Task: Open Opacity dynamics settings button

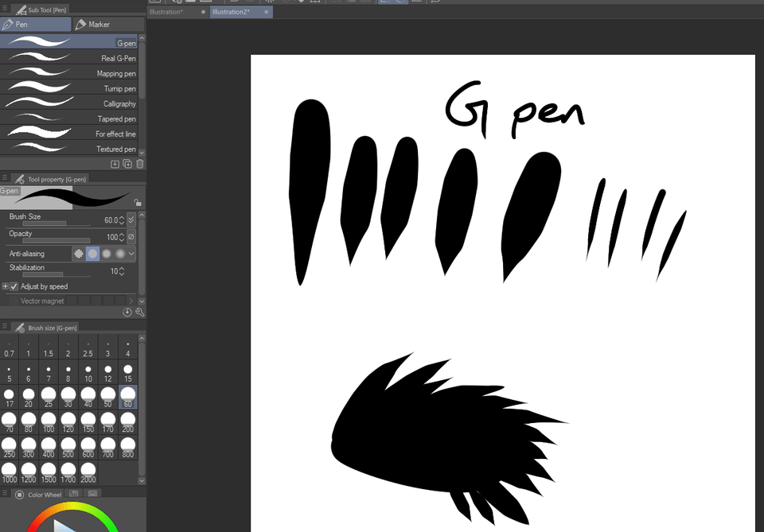Action: [x=131, y=237]
